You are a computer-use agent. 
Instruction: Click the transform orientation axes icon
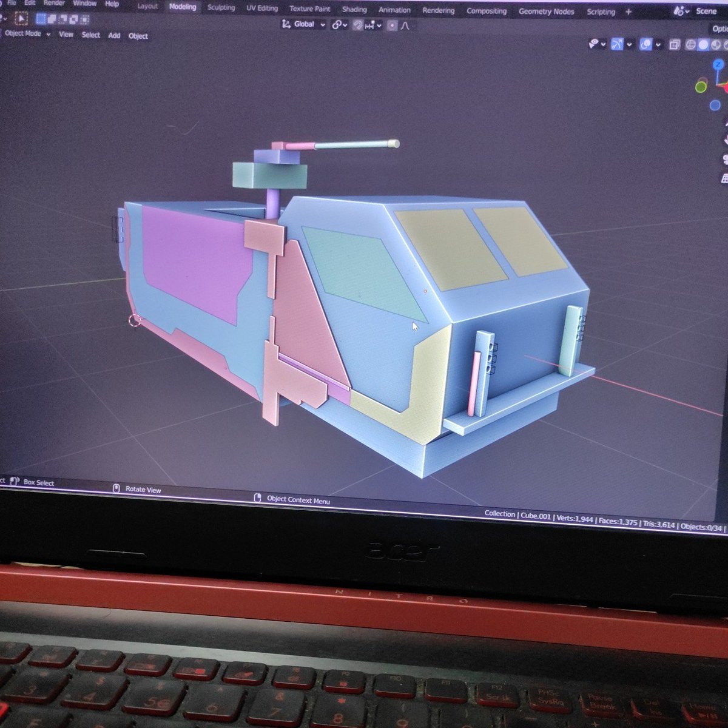(x=286, y=24)
